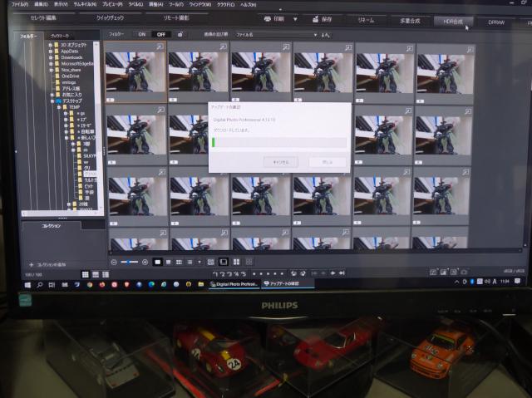Switch to Digital Photo Professional taskbar button
The height and width of the screenshot is (398, 532).
(234, 284)
